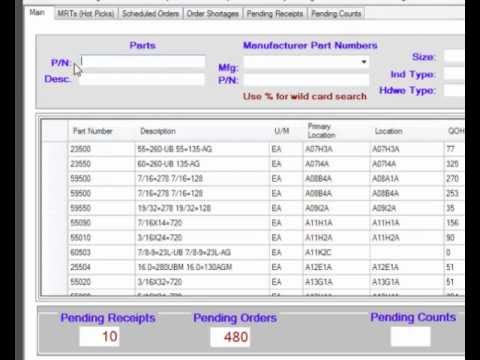
Task: Switch to the MRTs (Hot Picks) tab
Action: (86, 14)
